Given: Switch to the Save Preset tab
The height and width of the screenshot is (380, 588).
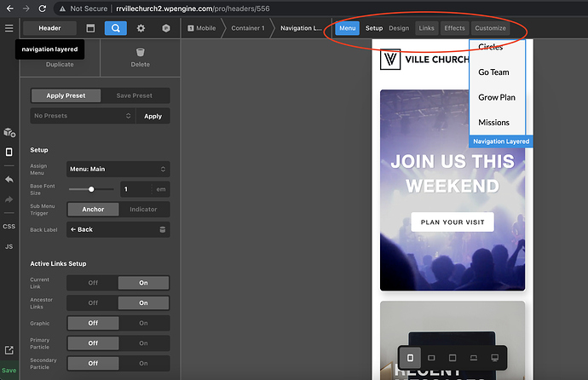Looking at the screenshot, I should point(135,95).
